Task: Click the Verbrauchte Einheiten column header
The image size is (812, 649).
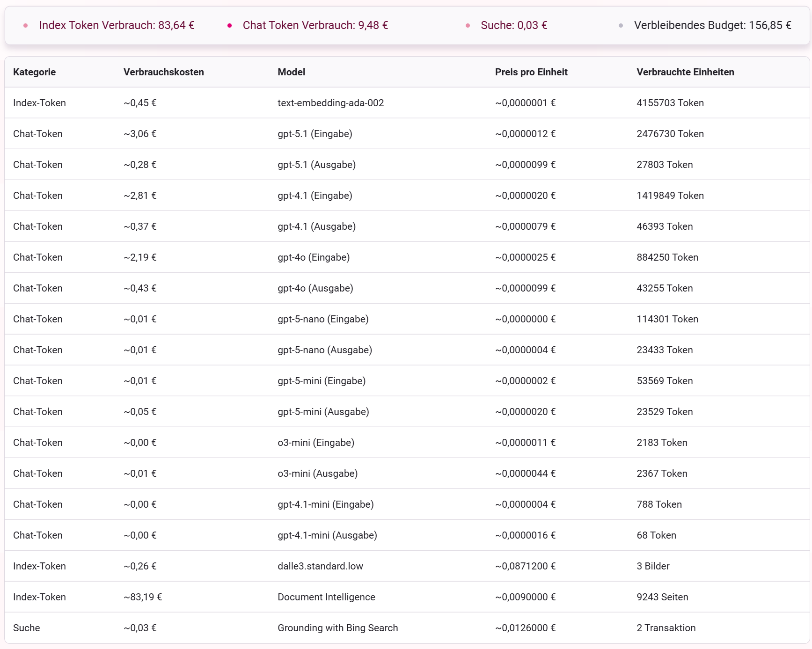Action: [x=685, y=72]
